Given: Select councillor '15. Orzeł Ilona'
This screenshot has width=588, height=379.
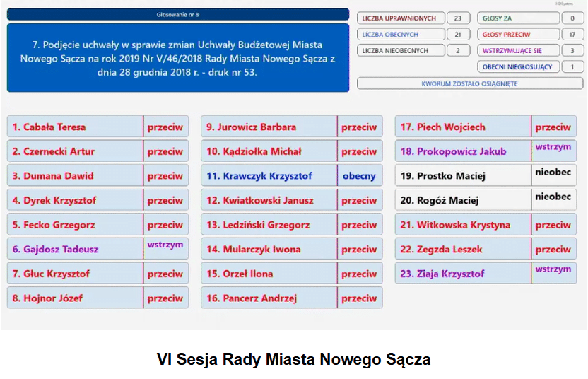Looking at the screenshot, I should (x=269, y=273).
